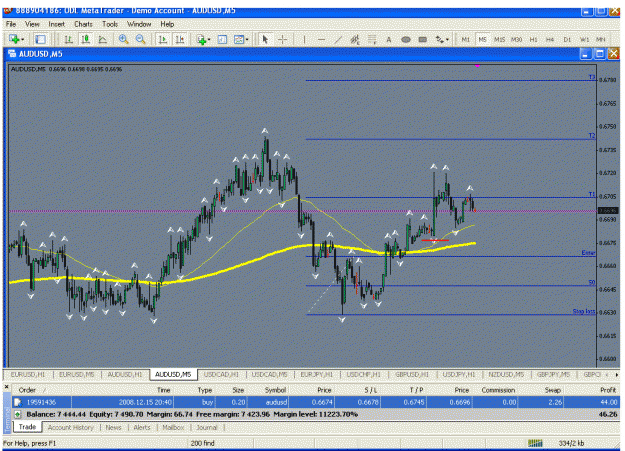
Task: Select the ellipse drawing tool
Action: 406,39
